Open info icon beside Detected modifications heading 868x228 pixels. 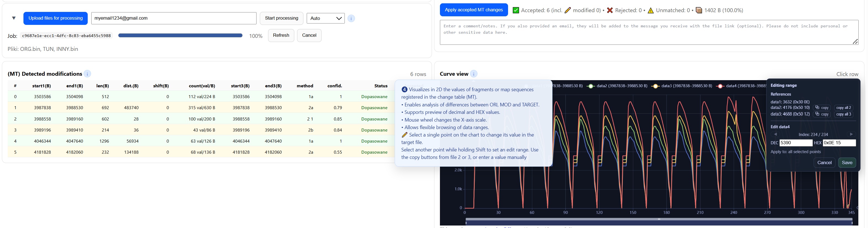pos(87,74)
